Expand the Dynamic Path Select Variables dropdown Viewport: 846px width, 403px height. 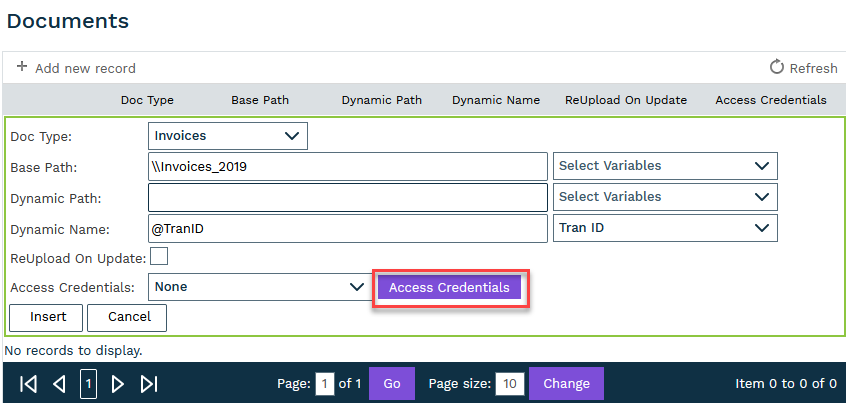[664, 197]
